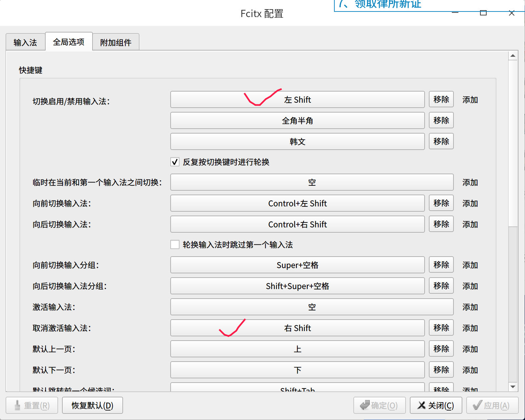Click the Super+空格 hotkey button
525x420 pixels.
[298, 265]
